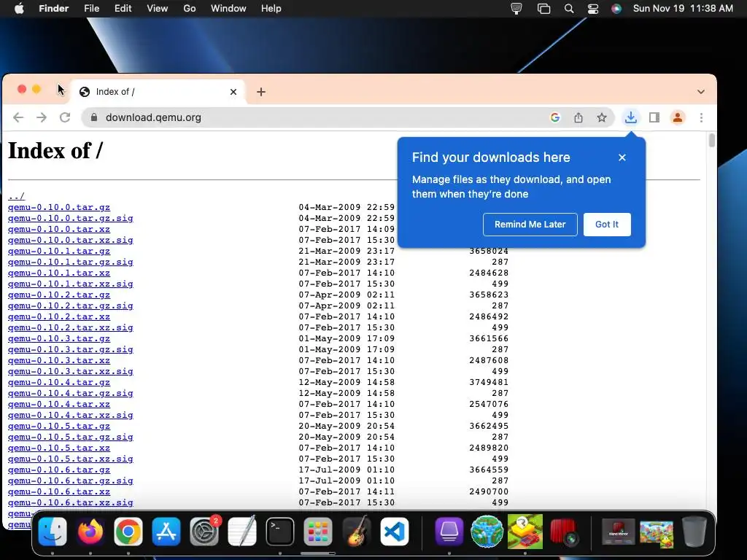
Task: Open the Chrome profile avatar
Action: [678, 117]
